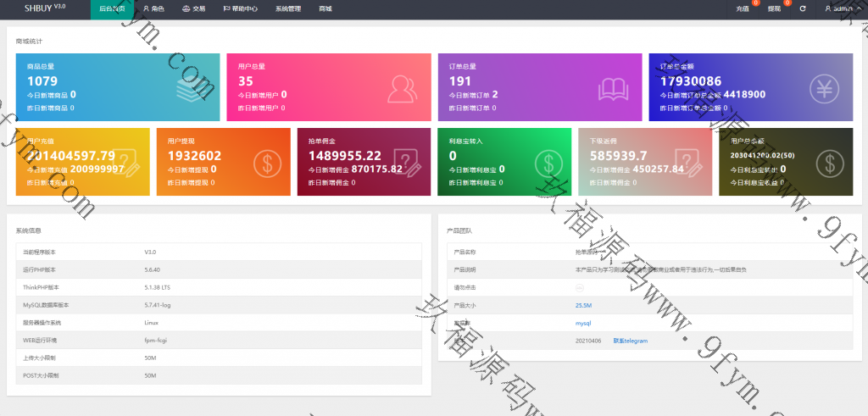Open the 交易 menu

point(193,8)
